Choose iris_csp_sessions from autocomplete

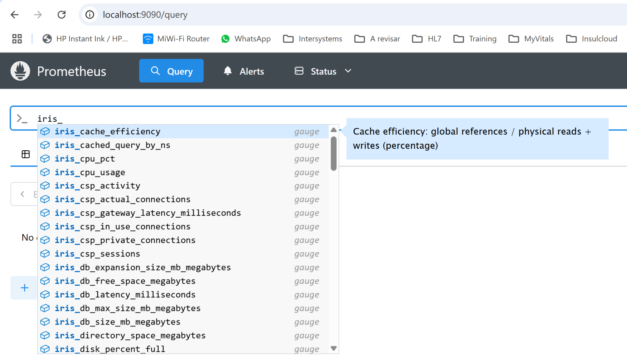tap(97, 254)
